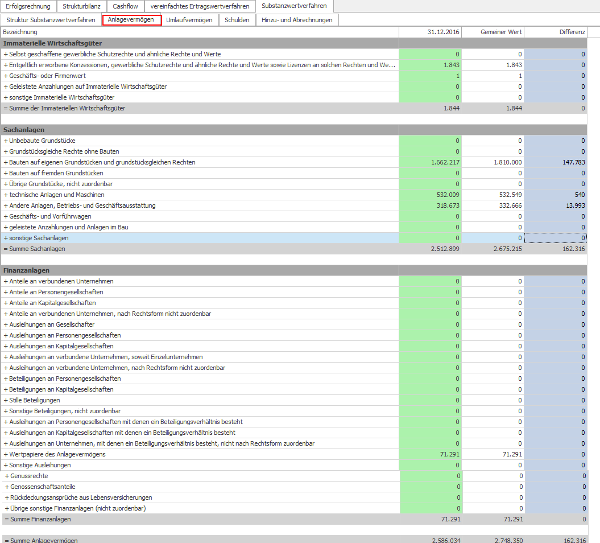Screen dimensions: 600x543
Task: Expand Geleistete Anzahlungen auf Immaterielle Wirtschaftsgüter
Action: tap(6, 87)
